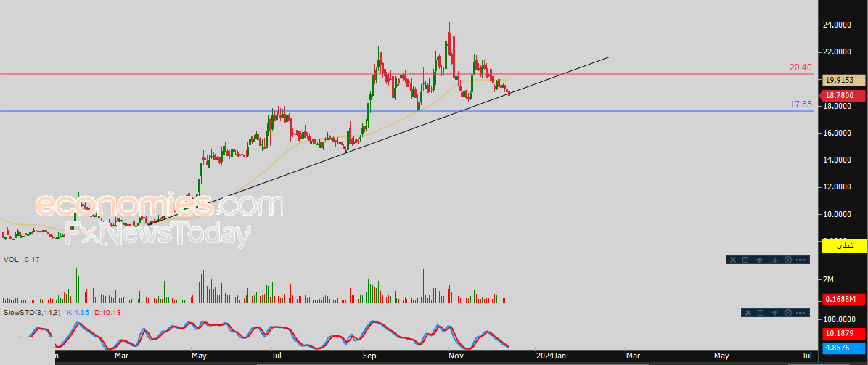
Task: Move the SlowSTO panel up
Action: pos(774,313)
